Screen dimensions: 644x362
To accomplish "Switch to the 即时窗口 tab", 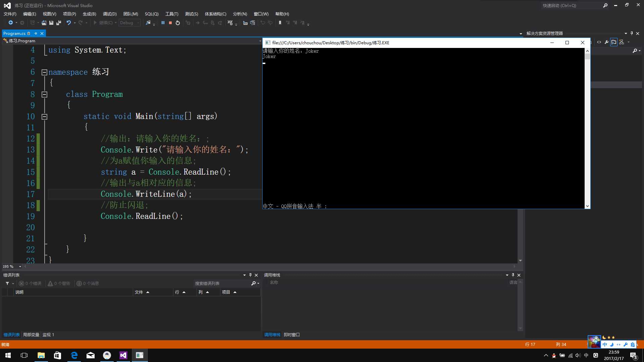I will [291, 335].
